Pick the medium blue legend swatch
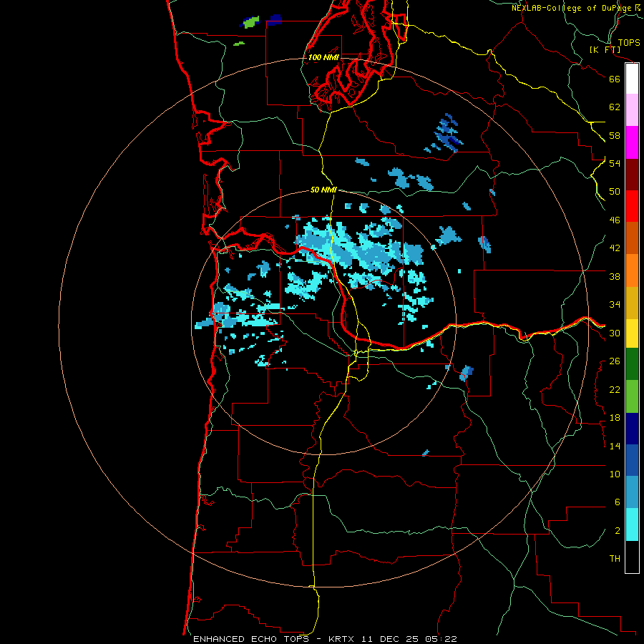The image size is (644, 644). [x=632, y=460]
